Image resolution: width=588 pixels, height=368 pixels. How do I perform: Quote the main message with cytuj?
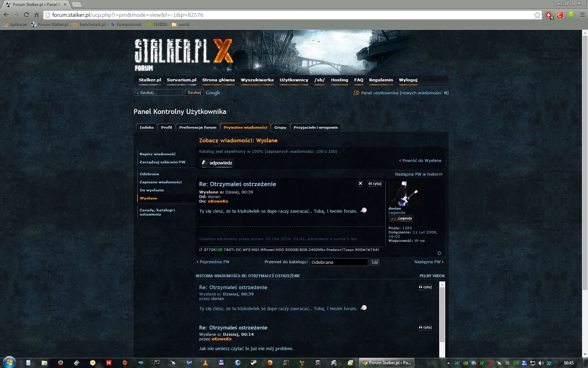pyautogui.click(x=374, y=183)
